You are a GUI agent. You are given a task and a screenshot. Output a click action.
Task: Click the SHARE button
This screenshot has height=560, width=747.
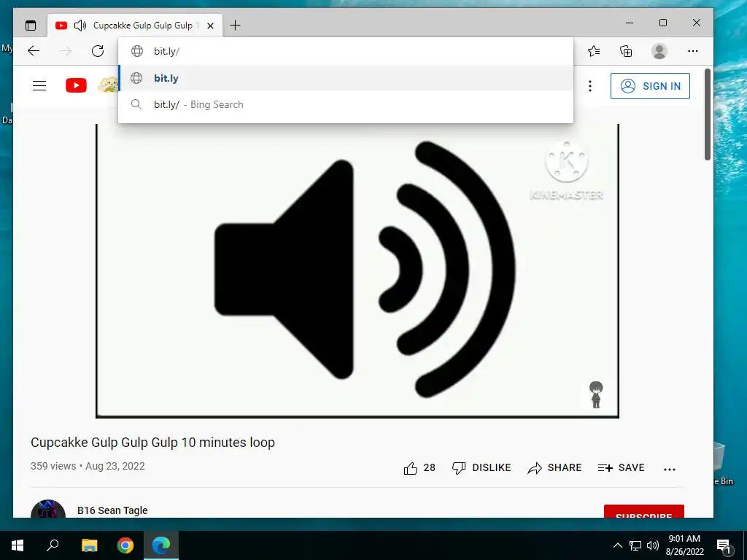(x=554, y=468)
